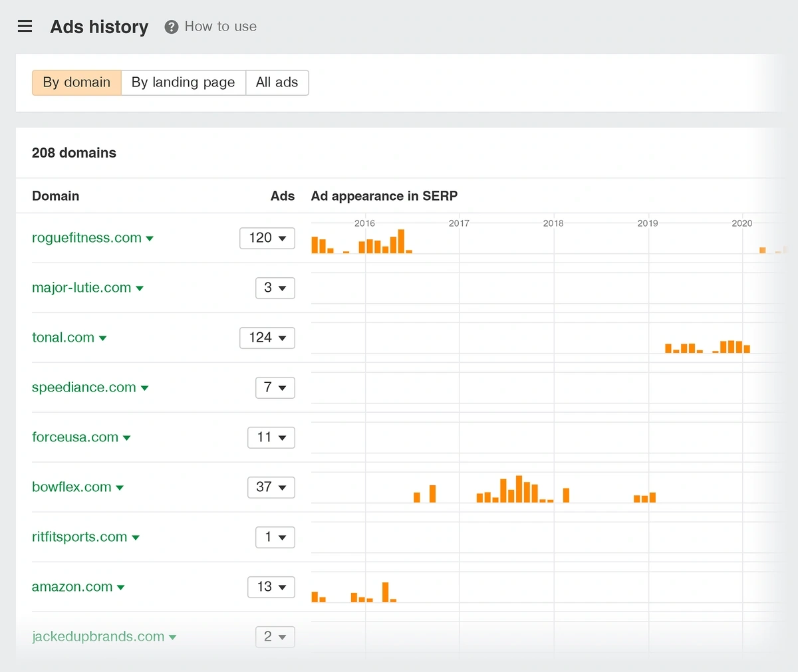The height and width of the screenshot is (672, 798).
Task: Expand tonal.com 124 ads dropdown
Action: tap(267, 338)
